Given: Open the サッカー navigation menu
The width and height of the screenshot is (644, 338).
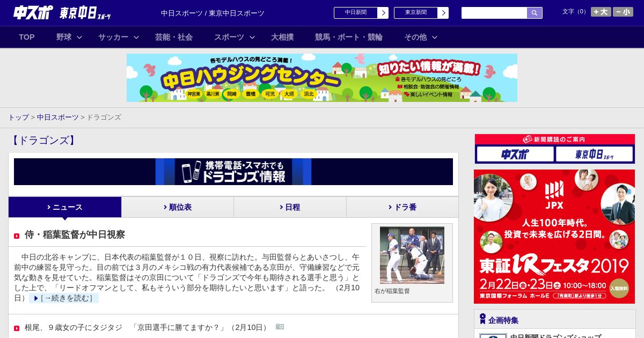Looking at the screenshot, I should 119,37.
